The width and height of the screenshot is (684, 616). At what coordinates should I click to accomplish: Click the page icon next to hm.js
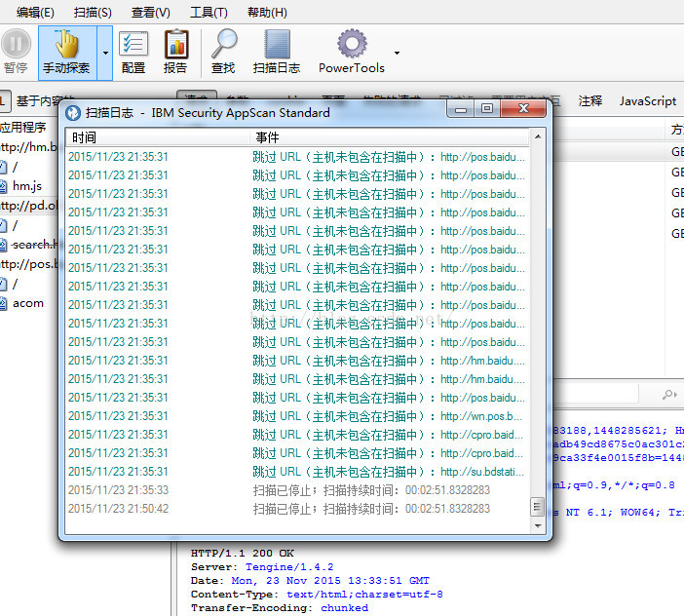[x=4, y=187]
